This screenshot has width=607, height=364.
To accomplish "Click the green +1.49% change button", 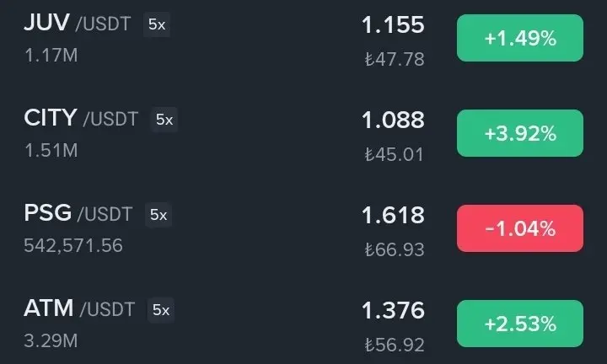I will tap(520, 38).
